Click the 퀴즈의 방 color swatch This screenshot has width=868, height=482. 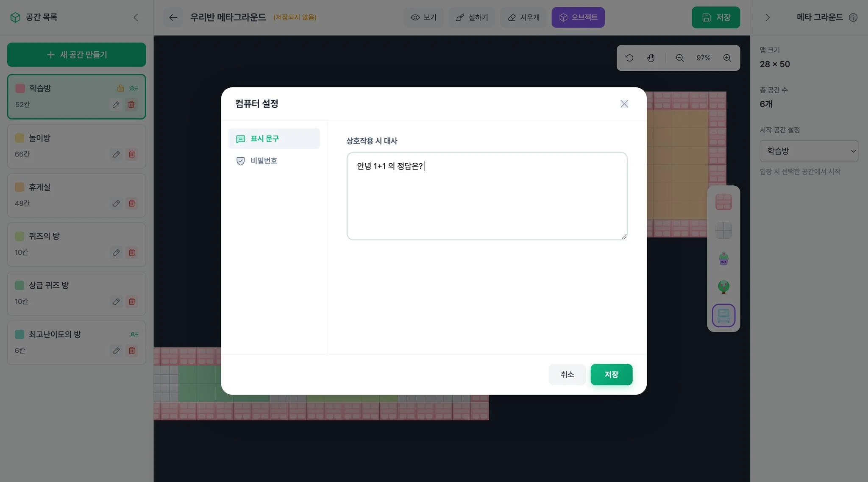[x=19, y=236]
